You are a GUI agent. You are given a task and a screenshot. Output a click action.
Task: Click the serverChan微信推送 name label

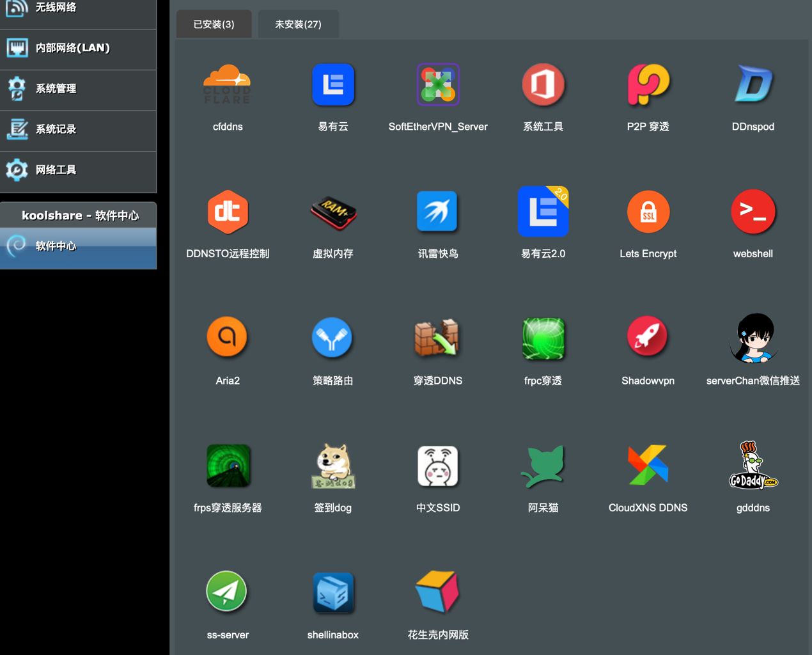click(x=753, y=381)
